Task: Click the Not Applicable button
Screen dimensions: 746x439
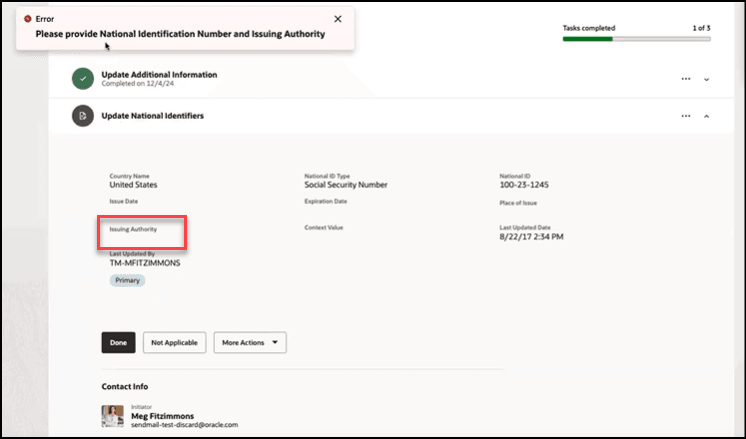Action: pyautogui.click(x=174, y=342)
